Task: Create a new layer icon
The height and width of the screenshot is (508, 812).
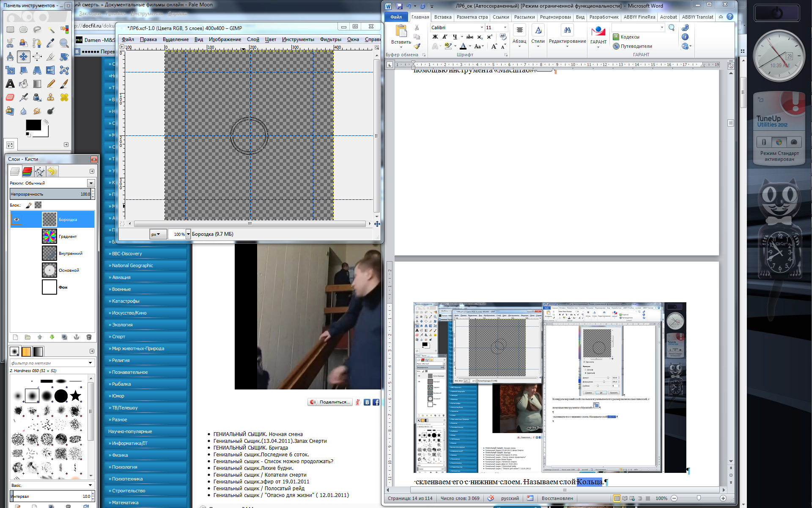Action: click(x=15, y=337)
